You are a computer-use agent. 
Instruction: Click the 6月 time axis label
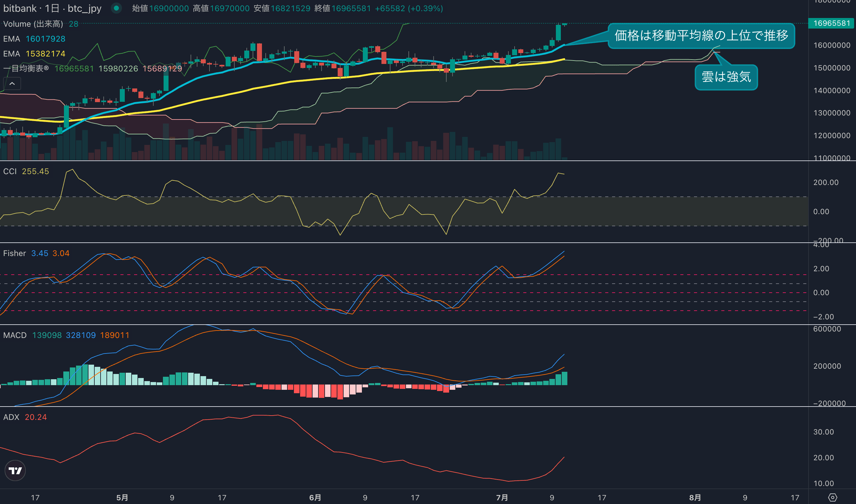[x=315, y=497]
